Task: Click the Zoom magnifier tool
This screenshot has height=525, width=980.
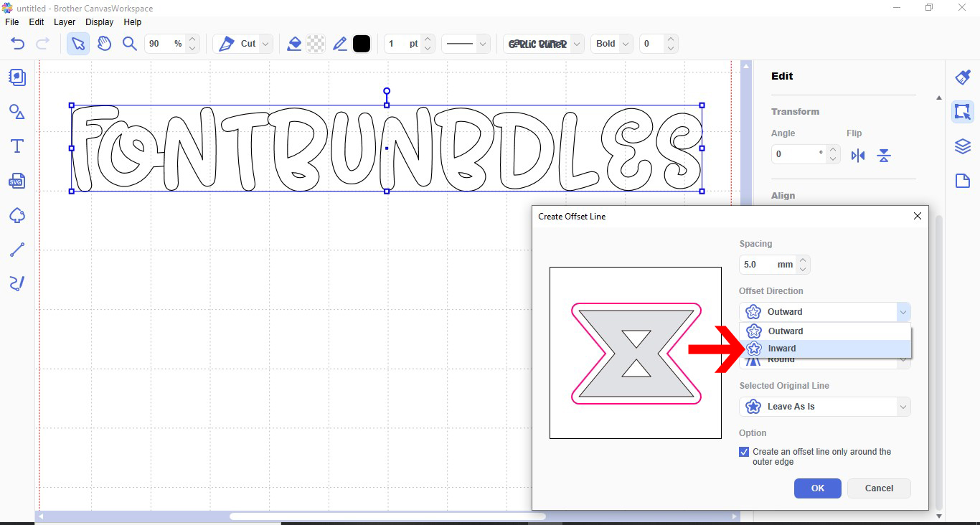Action: click(x=130, y=44)
